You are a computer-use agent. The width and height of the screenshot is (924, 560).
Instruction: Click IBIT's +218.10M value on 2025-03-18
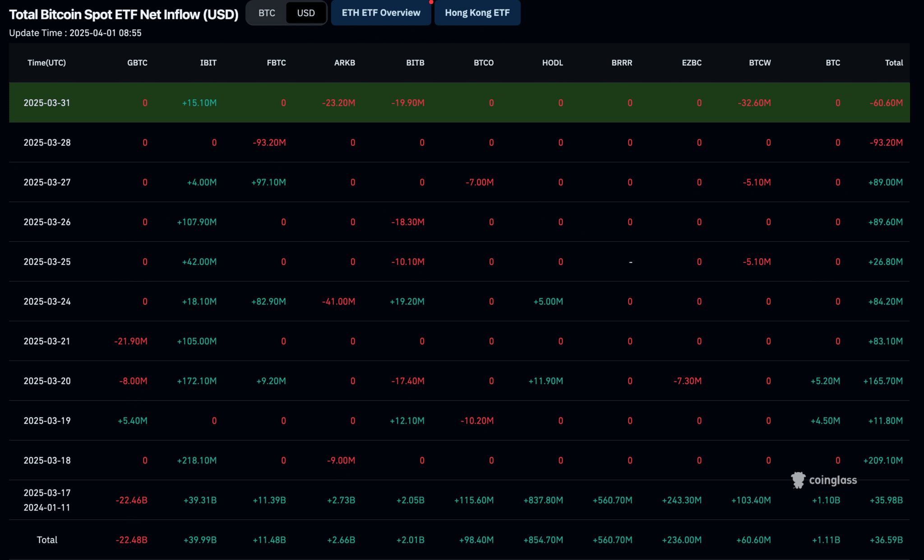pos(197,460)
